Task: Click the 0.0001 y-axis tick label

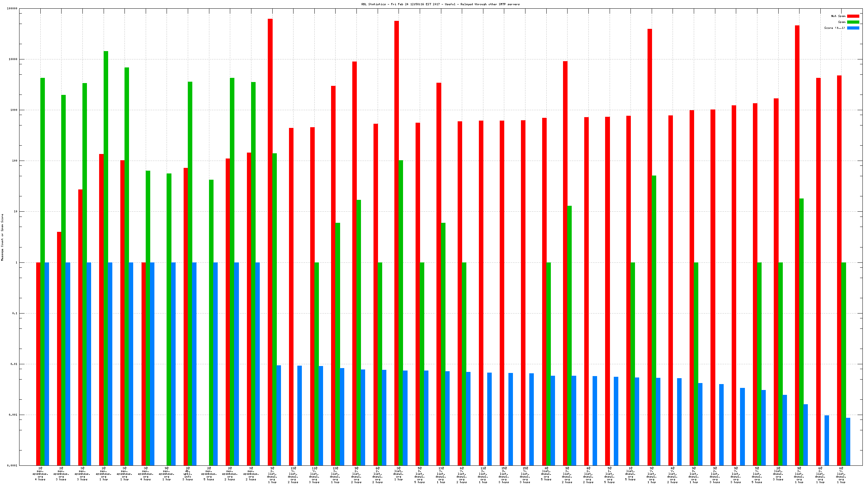Action: (x=12, y=465)
